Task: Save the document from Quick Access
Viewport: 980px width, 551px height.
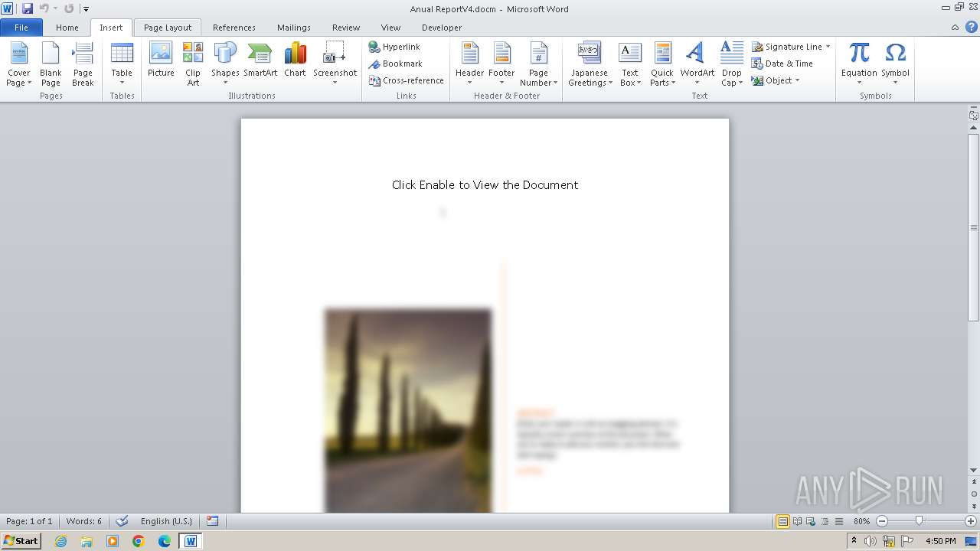Action: tap(28, 8)
